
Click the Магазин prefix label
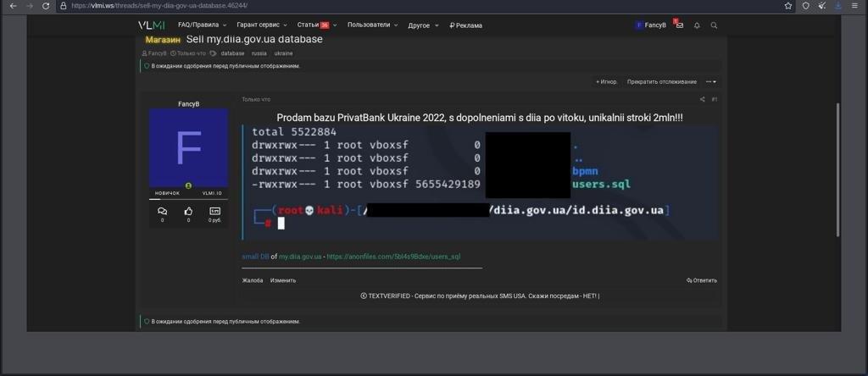(x=164, y=40)
